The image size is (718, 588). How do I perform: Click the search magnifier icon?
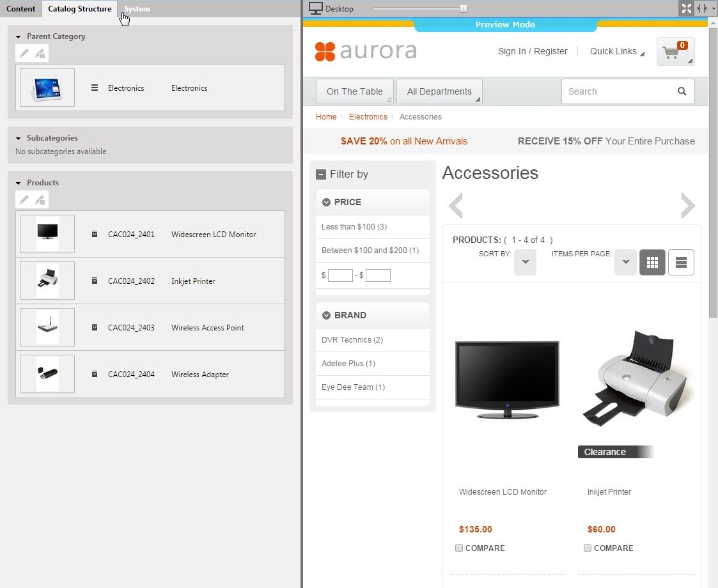[x=681, y=91]
